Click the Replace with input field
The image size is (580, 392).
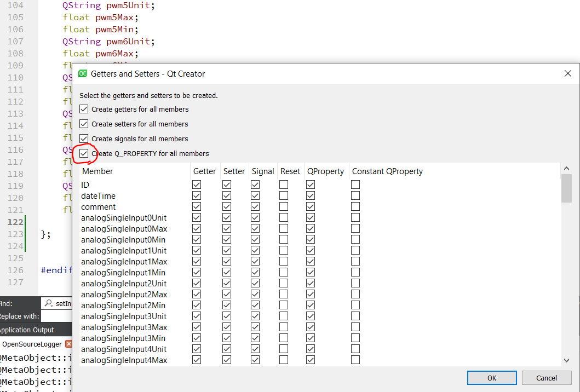pos(57,316)
